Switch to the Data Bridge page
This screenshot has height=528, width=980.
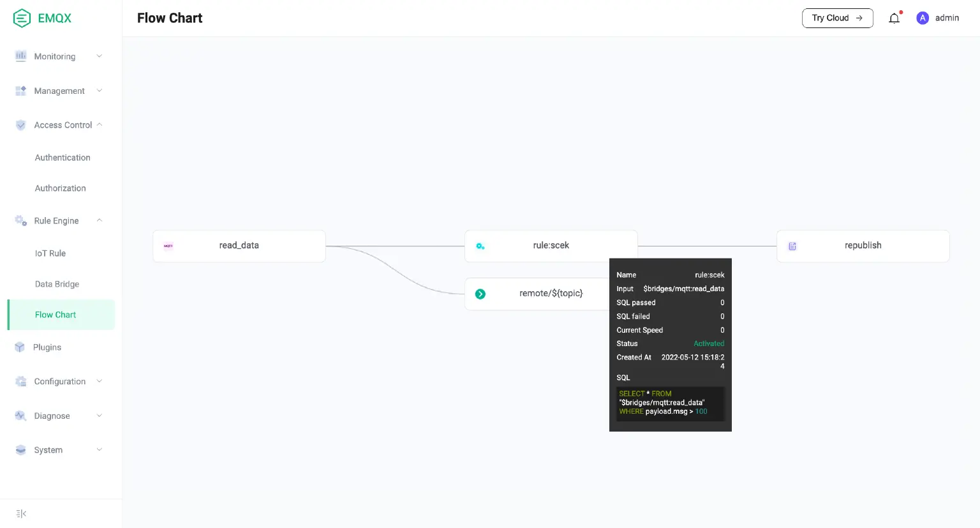(56, 284)
